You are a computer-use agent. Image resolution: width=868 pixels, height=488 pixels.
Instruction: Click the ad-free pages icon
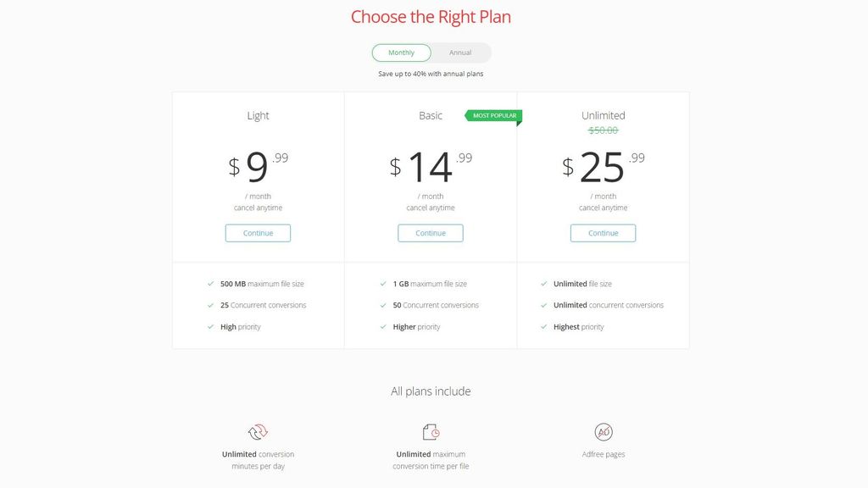(x=604, y=432)
